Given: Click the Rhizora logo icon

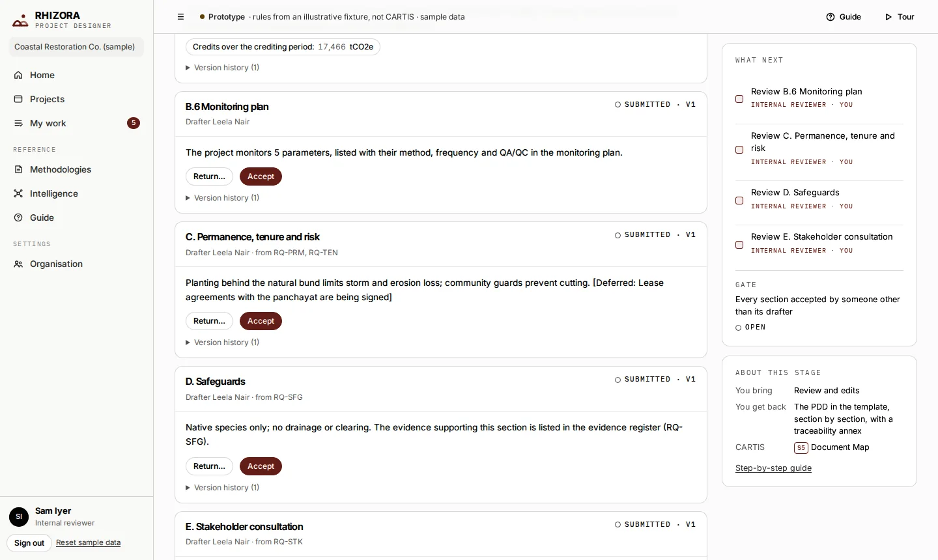Looking at the screenshot, I should point(20,21).
